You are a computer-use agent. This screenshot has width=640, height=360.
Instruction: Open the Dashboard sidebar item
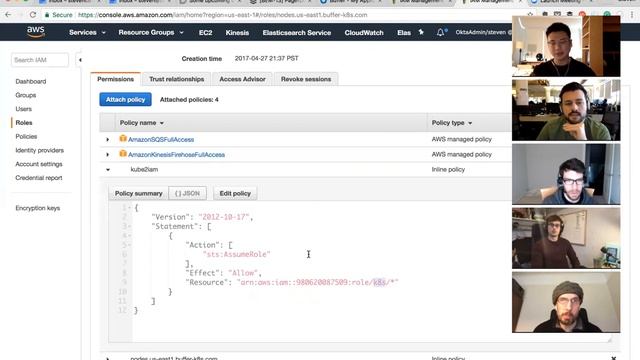coord(31,81)
